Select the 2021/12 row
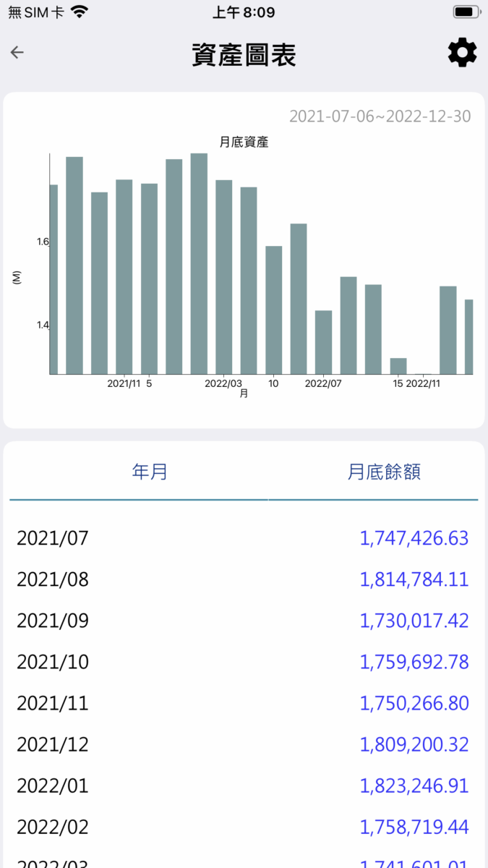Image resolution: width=488 pixels, height=868 pixels. (x=244, y=744)
